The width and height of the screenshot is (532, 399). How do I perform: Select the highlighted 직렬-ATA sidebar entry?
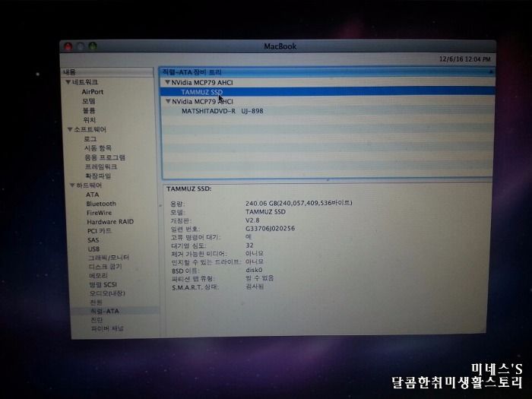pos(105,311)
